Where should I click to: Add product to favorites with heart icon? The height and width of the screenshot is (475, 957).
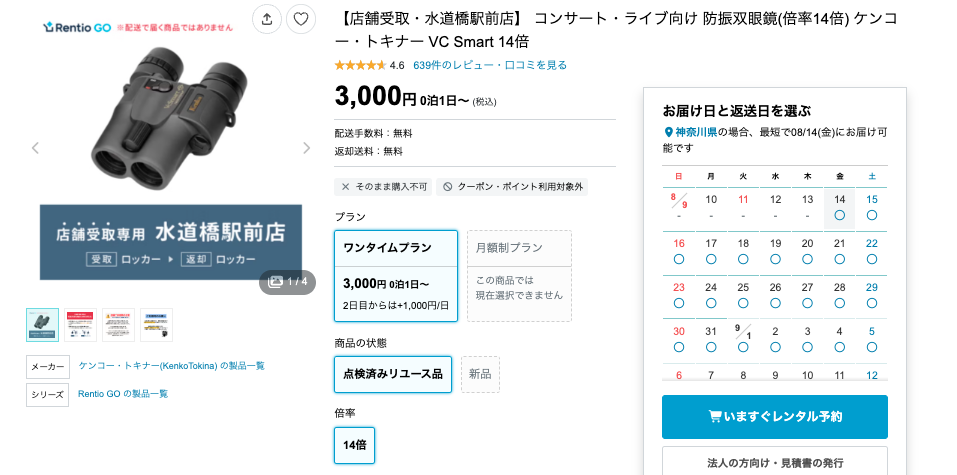pyautogui.click(x=301, y=19)
